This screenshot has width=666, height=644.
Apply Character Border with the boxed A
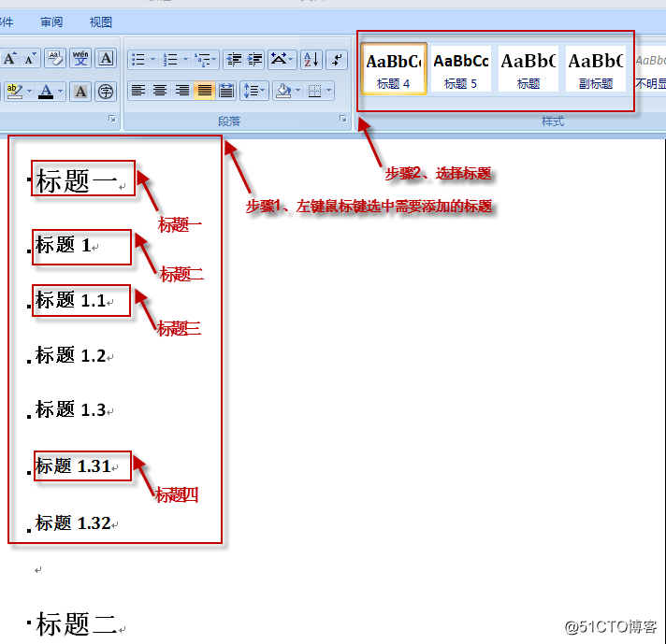pyautogui.click(x=106, y=59)
